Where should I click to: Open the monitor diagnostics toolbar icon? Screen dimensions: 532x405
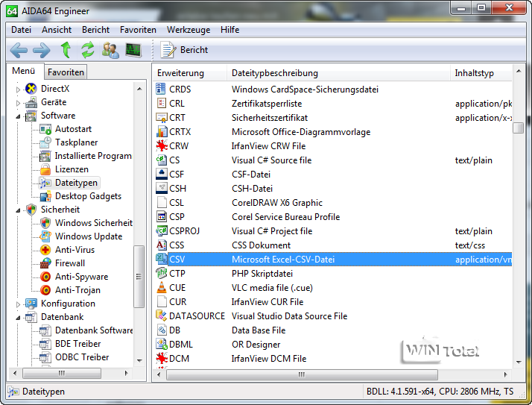[133, 50]
